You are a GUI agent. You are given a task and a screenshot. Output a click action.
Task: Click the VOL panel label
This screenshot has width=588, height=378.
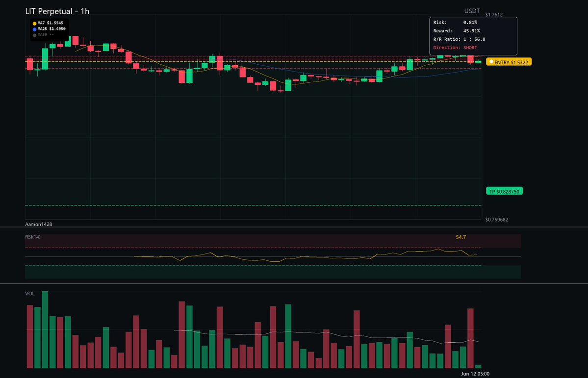29,293
